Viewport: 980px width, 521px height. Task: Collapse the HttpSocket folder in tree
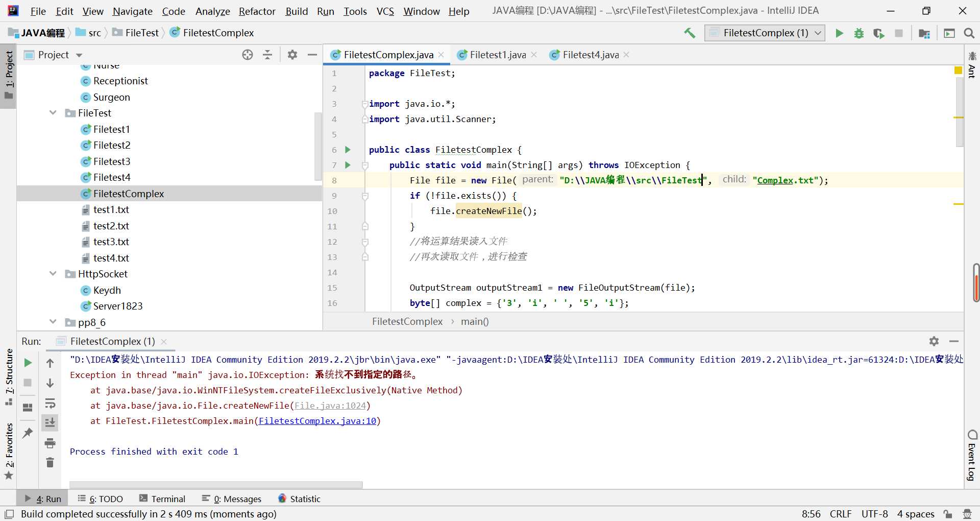coord(53,274)
